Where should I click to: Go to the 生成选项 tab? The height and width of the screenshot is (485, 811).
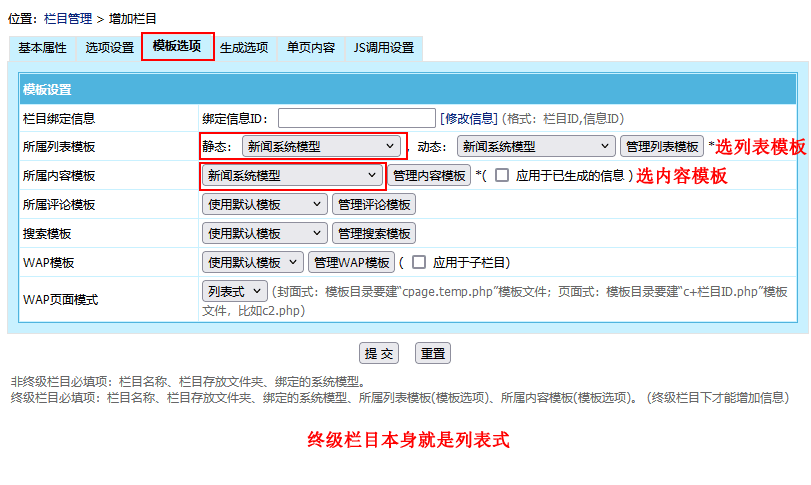tap(244, 48)
